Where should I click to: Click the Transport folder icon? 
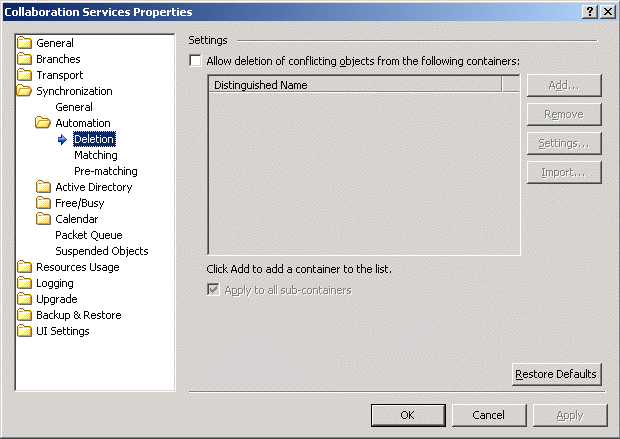click(24, 75)
